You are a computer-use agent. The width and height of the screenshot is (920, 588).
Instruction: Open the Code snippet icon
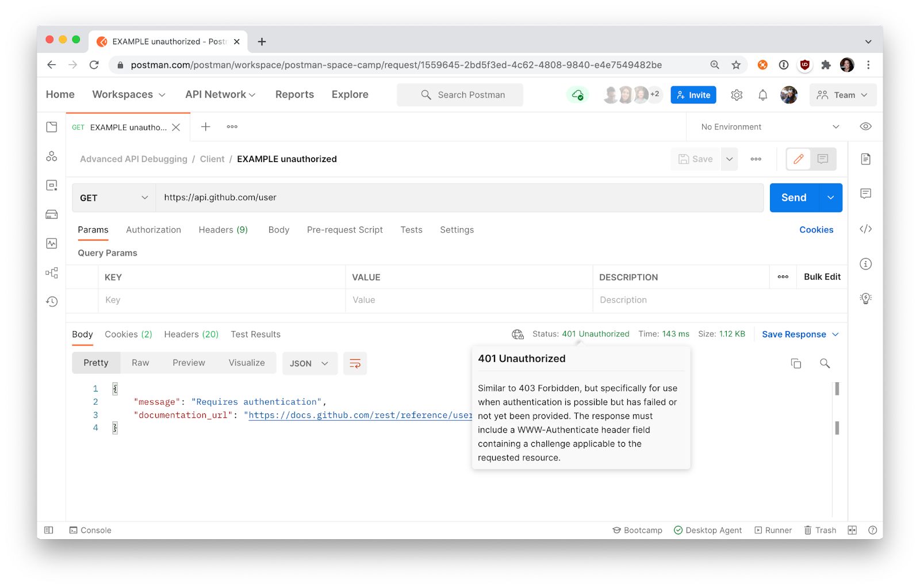pos(865,229)
